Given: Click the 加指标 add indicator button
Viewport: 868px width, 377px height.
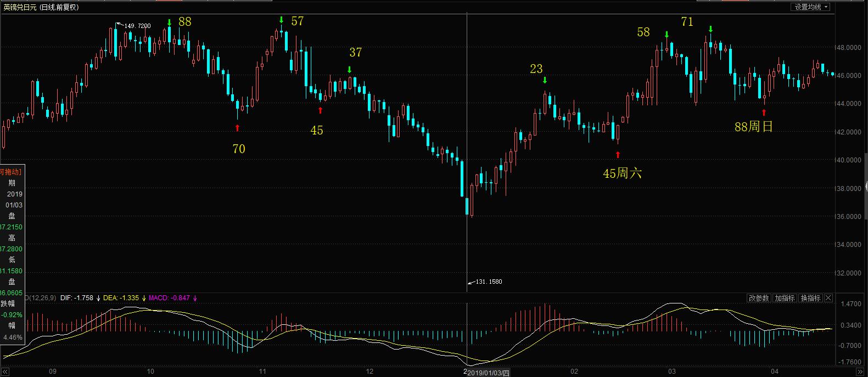Looking at the screenshot, I should pyautogui.click(x=785, y=298).
